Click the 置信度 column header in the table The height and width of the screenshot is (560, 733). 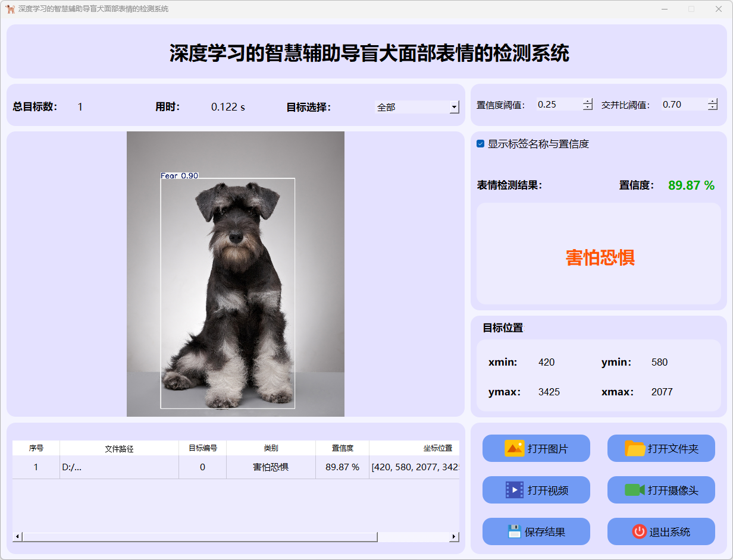342,448
